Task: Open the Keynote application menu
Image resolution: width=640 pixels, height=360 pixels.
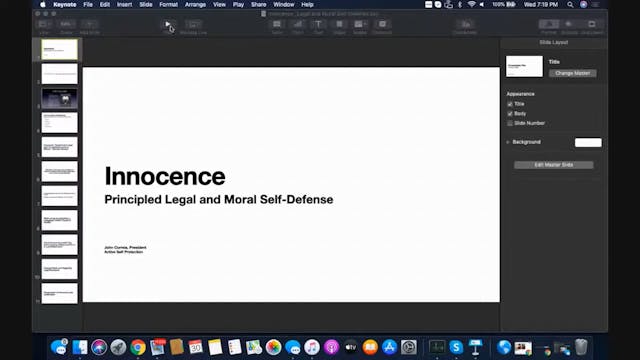Action: 64,5
